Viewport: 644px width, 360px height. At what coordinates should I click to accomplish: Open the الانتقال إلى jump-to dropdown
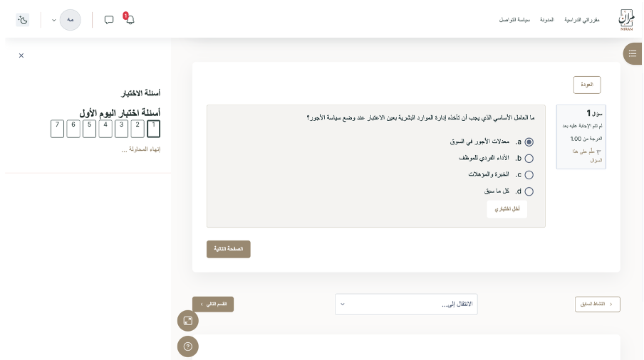[x=406, y=304]
